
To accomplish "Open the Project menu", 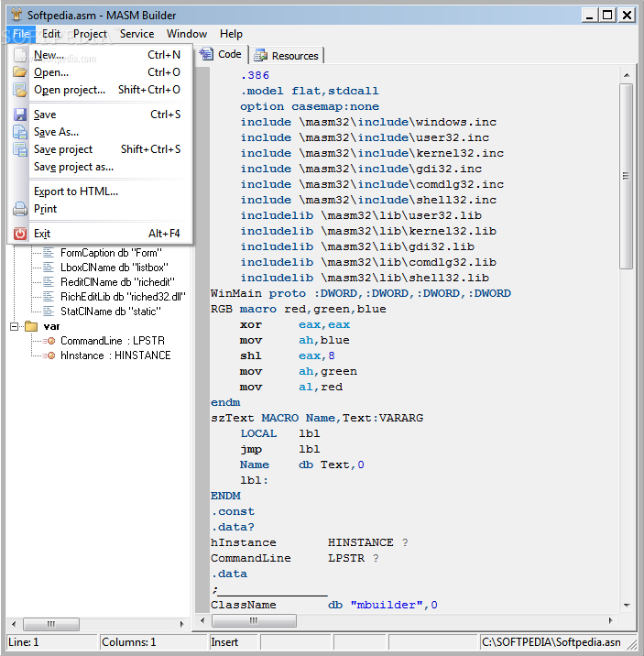I will tap(91, 34).
